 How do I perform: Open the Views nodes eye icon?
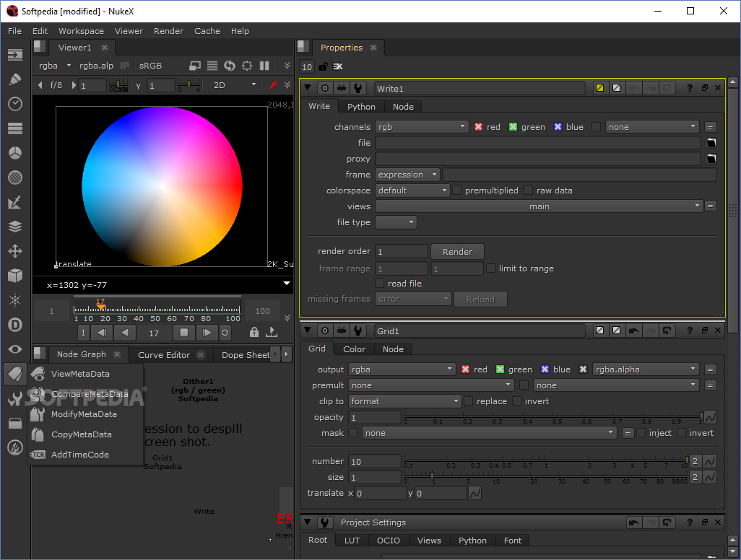point(15,349)
